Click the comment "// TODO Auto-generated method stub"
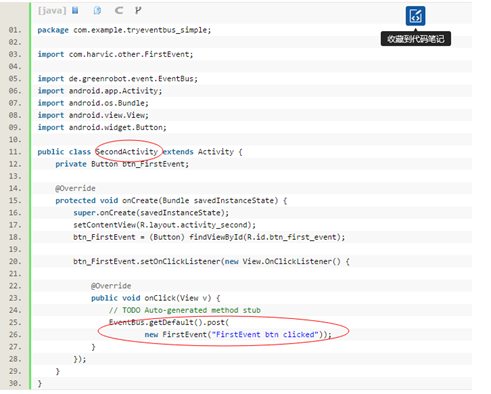The height and width of the screenshot is (394, 491). pos(185,310)
